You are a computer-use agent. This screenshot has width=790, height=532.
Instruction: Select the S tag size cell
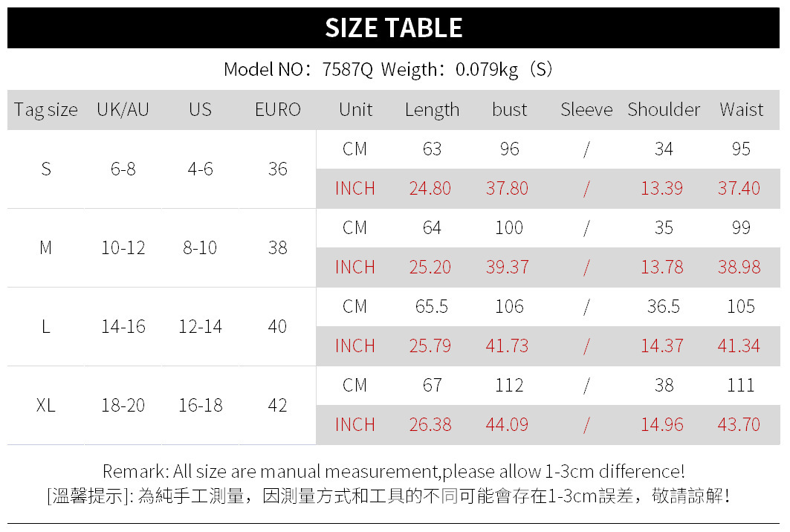[x=46, y=169]
